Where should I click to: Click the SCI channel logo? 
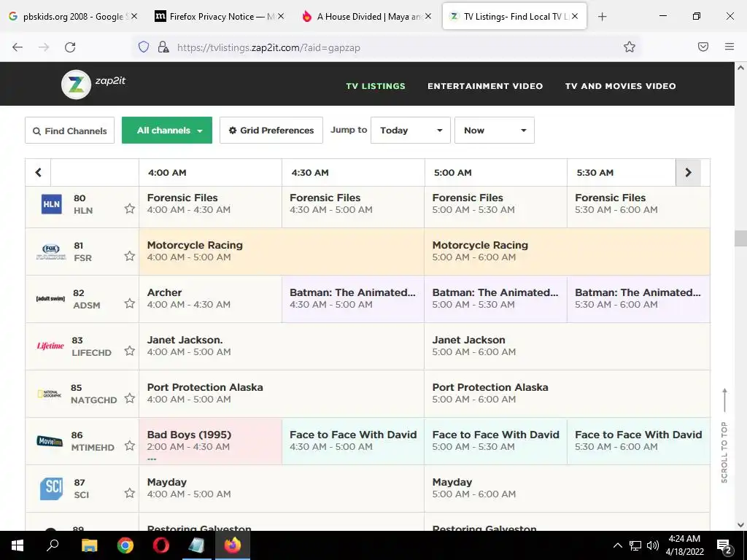pyautogui.click(x=52, y=488)
